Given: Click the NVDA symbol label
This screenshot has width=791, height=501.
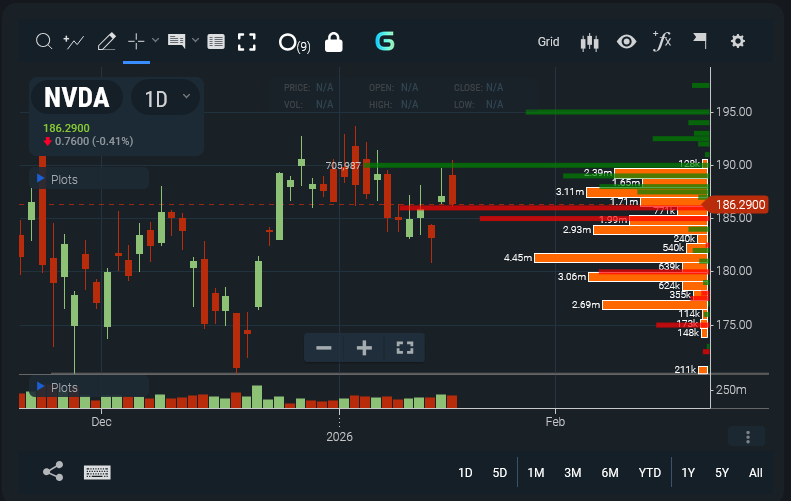Looking at the screenshot, I should [x=77, y=97].
